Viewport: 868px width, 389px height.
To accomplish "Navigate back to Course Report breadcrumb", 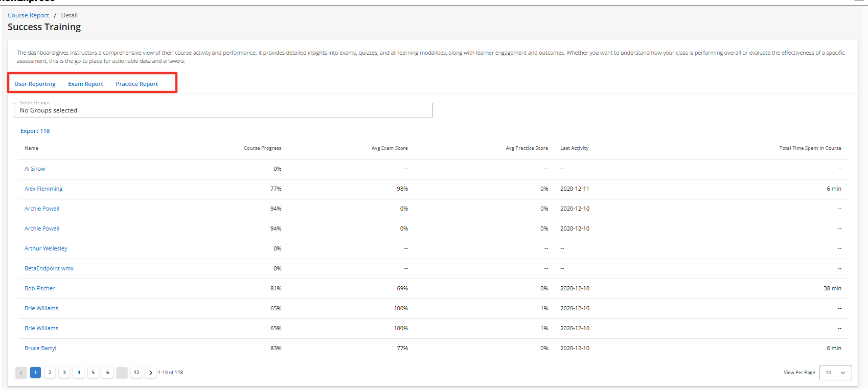I will 28,15.
